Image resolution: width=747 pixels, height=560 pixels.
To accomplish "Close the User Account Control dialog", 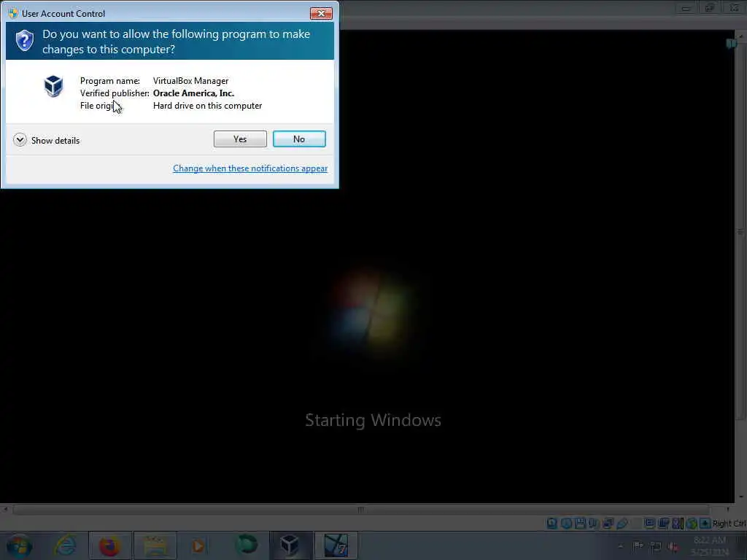I will [x=321, y=13].
